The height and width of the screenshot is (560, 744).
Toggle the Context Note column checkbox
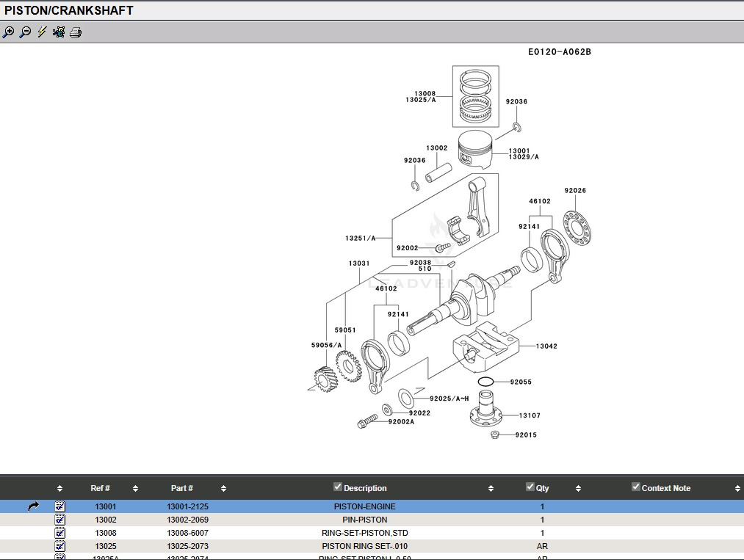[x=636, y=487]
